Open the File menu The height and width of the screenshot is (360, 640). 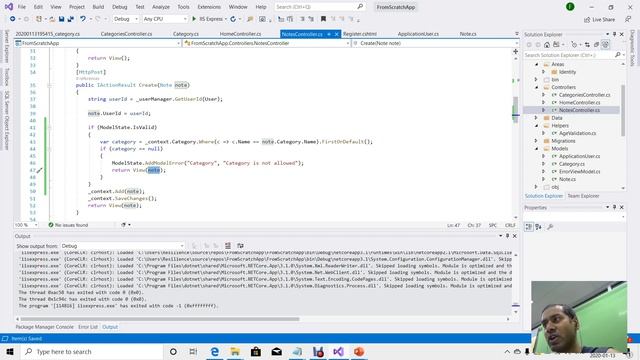[x=22, y=7]
